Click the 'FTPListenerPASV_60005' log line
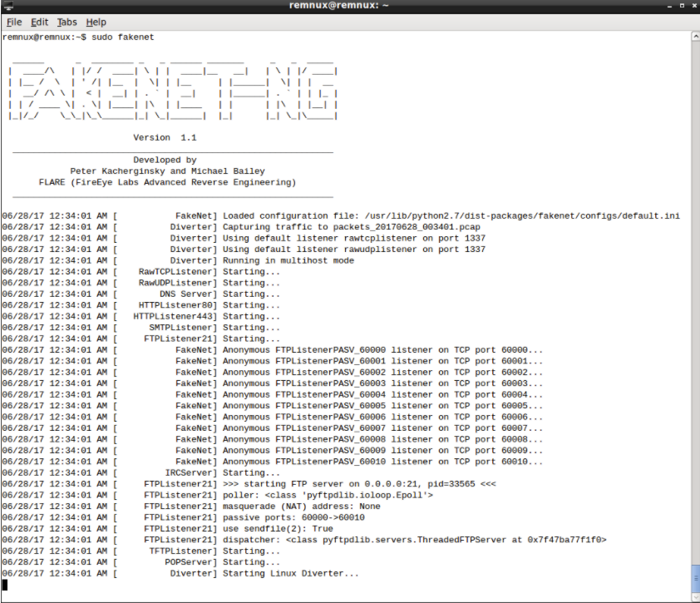This screenshot has width=700, height=603. point(273,406)
